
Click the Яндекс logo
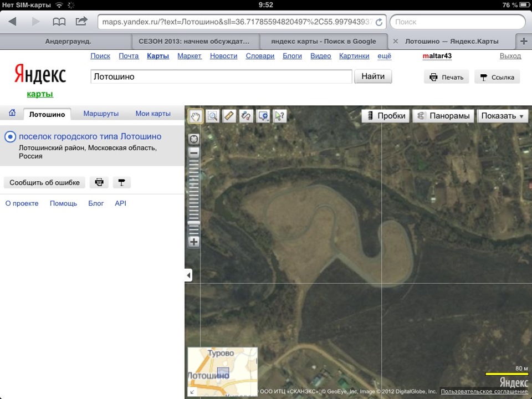pos(40,74)
